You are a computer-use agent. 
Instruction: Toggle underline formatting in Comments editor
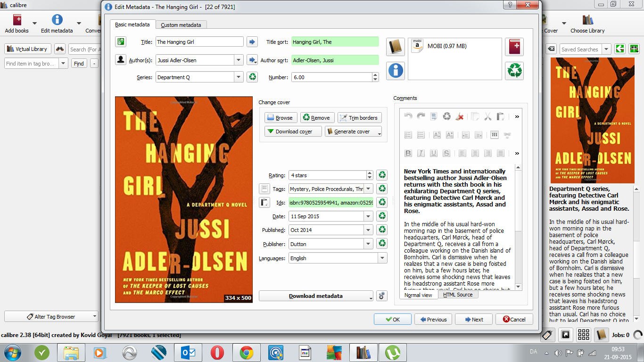coord(434,153)
